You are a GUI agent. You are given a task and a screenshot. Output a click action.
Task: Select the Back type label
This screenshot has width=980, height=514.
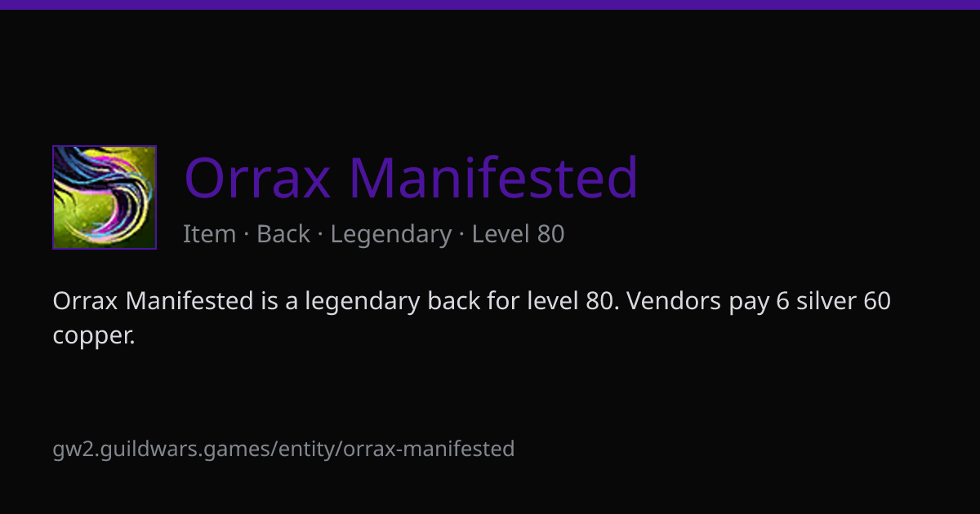[x=283, y=234]
